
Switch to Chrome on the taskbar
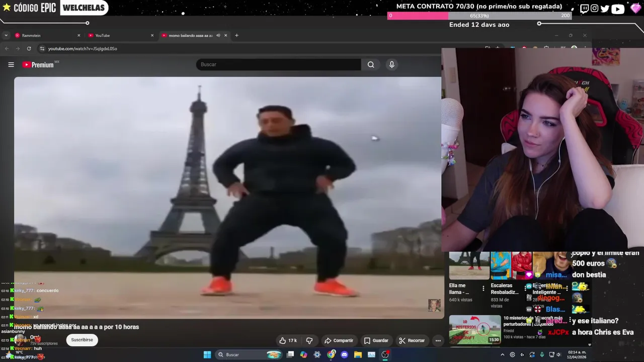[331, 354]
